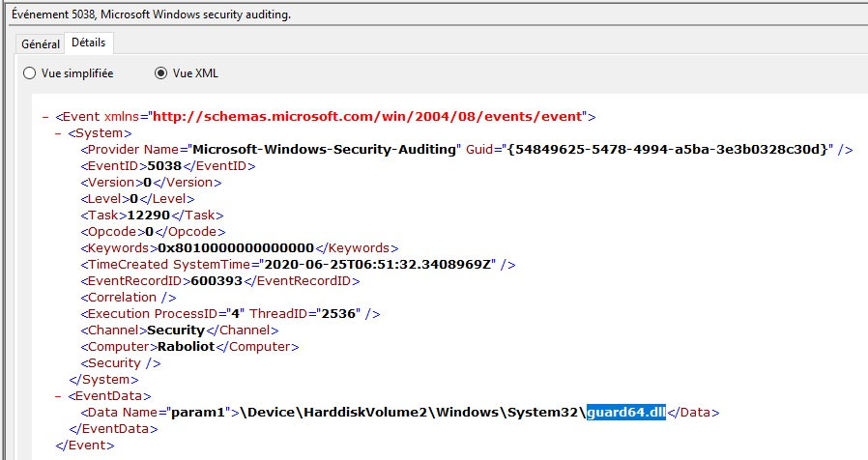
Task: Click the Keywords value 0x8010000000000000
Action: click(x=236, y=248)
